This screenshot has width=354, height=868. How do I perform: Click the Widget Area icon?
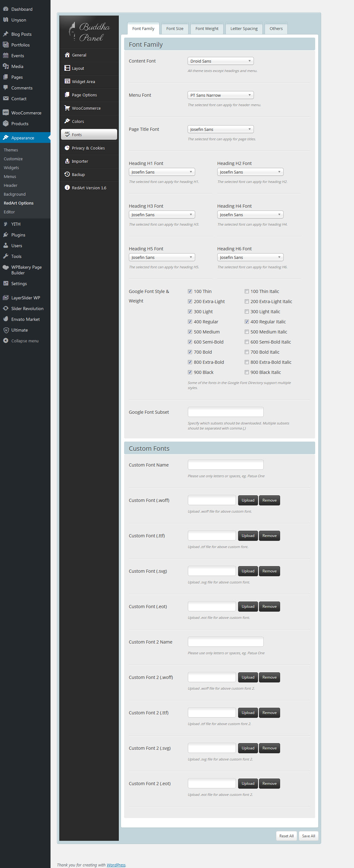coord(67,82)
